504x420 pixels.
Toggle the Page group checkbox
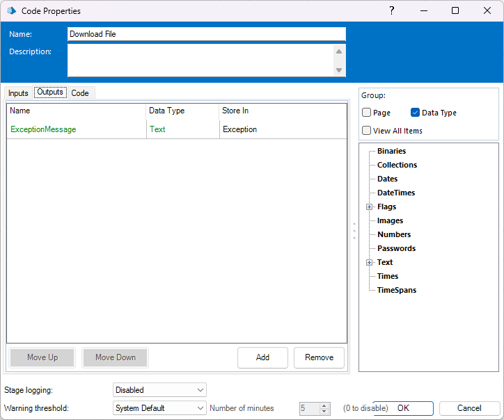tap(367, 113)
